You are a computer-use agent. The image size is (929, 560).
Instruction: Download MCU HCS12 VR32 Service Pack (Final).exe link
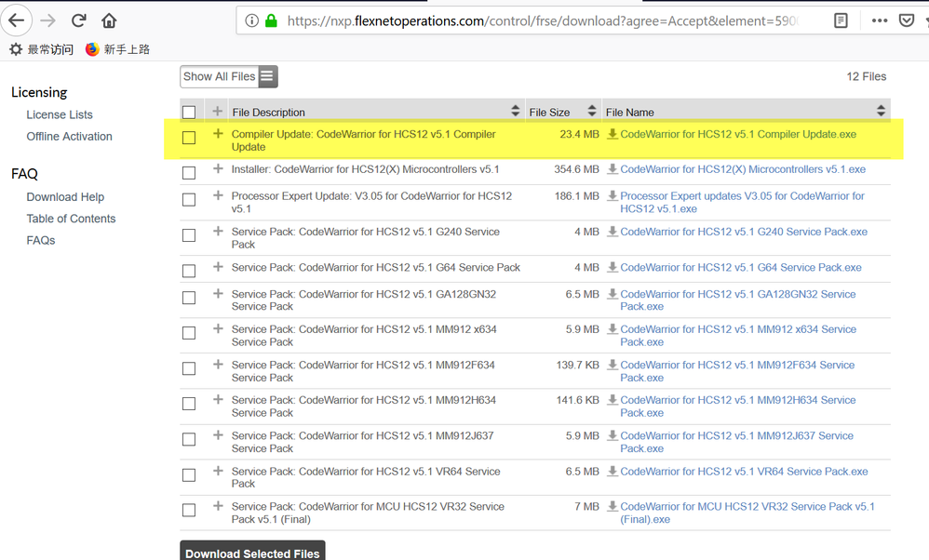[x=747, y=513]
